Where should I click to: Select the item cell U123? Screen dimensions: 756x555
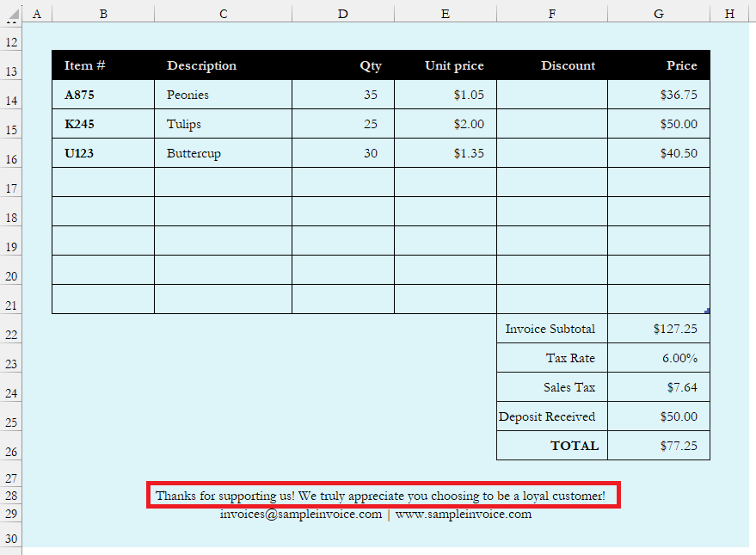(103, 153)
